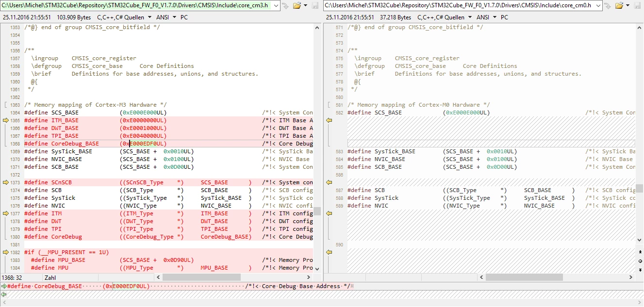The width and height of the screenshot is (644, 307).
Task: Open file browser for right pane
Action: click(x=619, y=6)
